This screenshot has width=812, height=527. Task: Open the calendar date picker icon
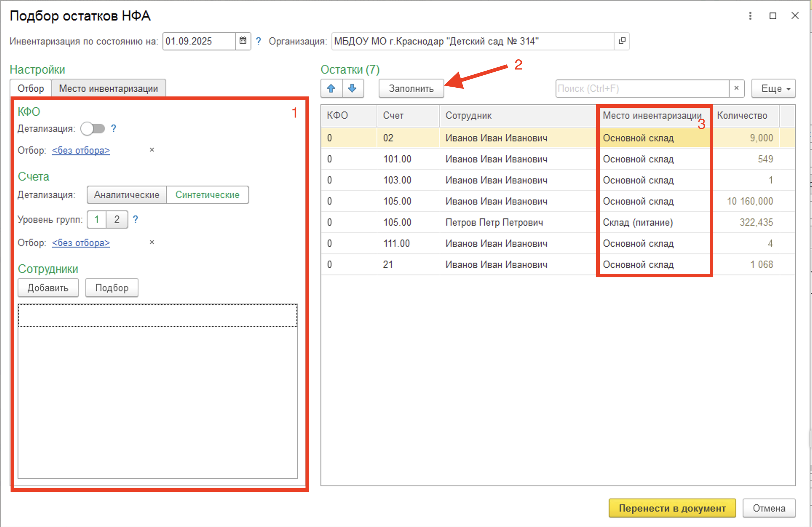click(x=243, y=41)
